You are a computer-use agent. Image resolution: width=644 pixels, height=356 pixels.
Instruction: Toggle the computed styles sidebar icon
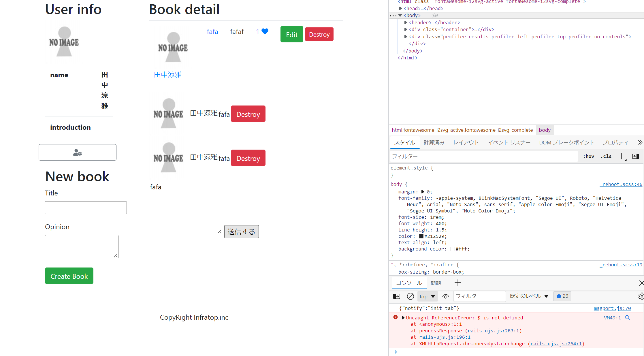pyautogui.click(x=636, y=156)
